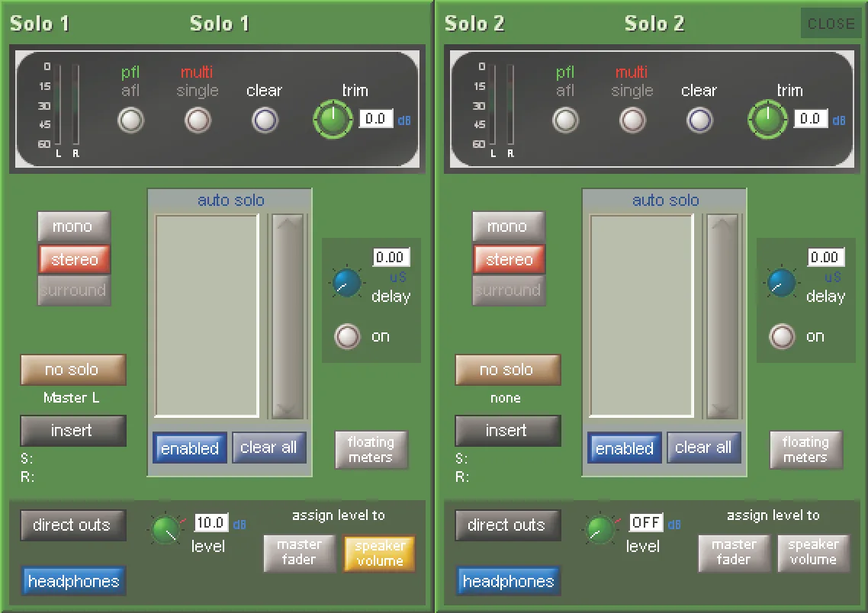This screenshot has height=613, width=868.
Task: Click Solo 2 level value field OFF
Action: (645, 523)
